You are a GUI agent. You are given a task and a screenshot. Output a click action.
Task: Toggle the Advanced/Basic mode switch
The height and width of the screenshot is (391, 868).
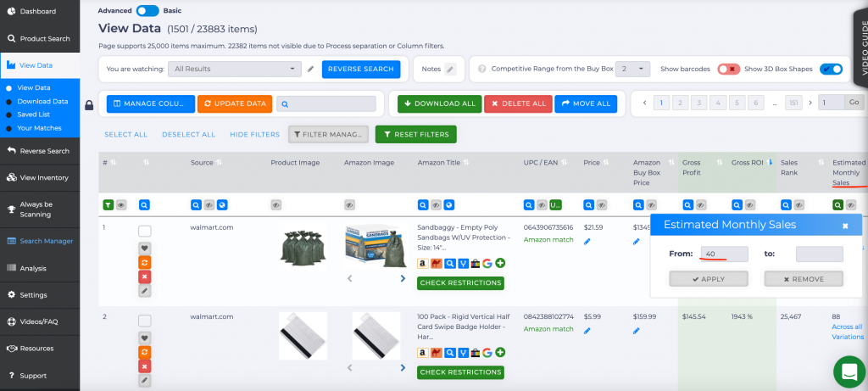147,11
